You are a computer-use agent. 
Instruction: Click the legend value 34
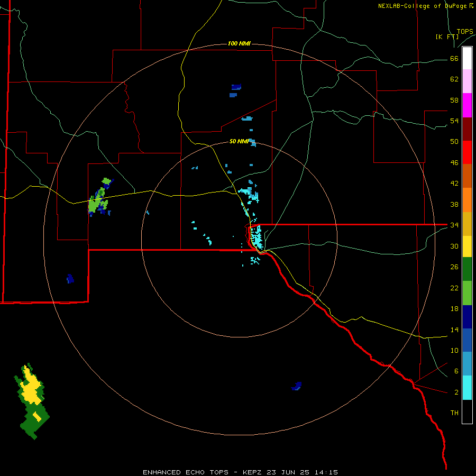pos(454,225)
